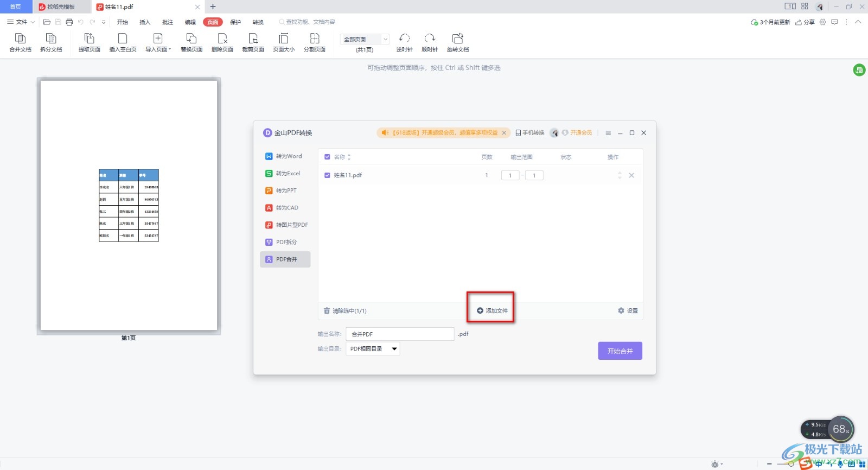Switch to the 编辑 ribbon tab
The image size is (868, 470).
click(190, 22)
